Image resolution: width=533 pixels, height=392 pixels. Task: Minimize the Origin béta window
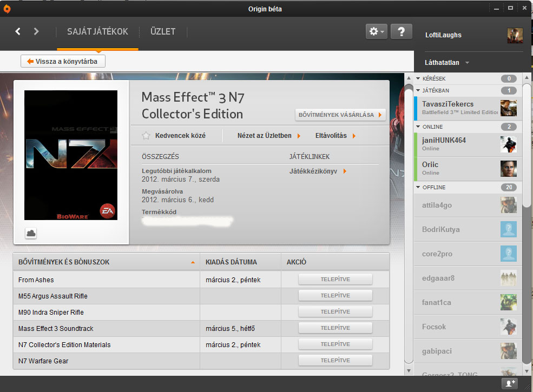point(496,9)
